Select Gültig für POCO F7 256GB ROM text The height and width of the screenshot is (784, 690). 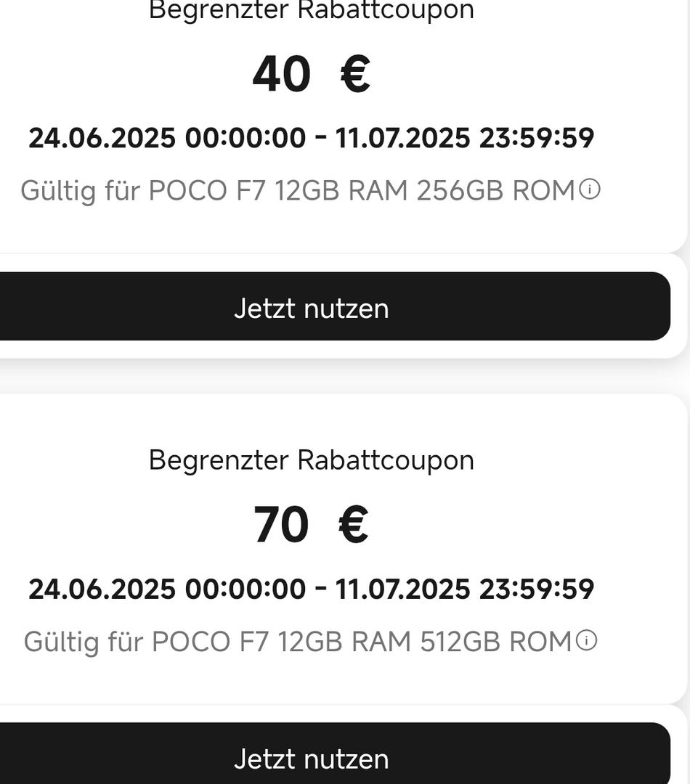point(298,191)
